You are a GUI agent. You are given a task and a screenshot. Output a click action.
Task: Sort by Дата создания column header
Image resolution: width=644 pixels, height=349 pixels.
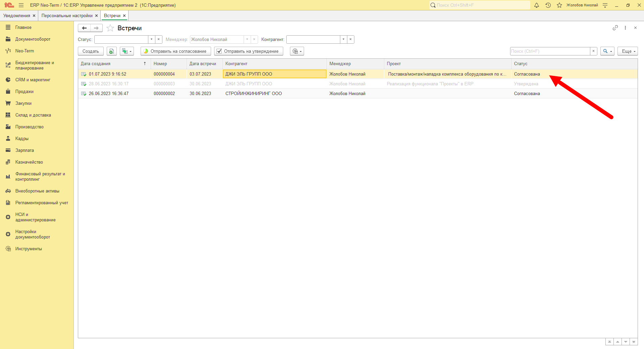(x=114, y=63)
